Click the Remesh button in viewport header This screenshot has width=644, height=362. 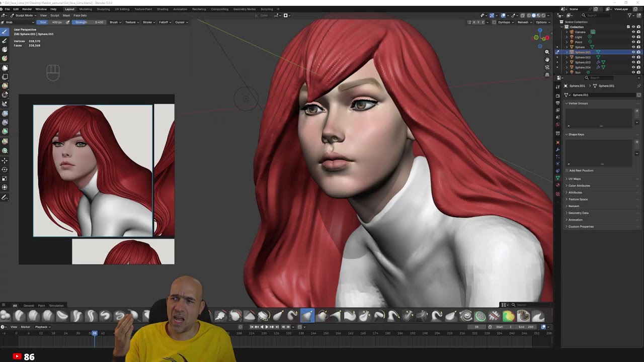[x=524, y=22]
